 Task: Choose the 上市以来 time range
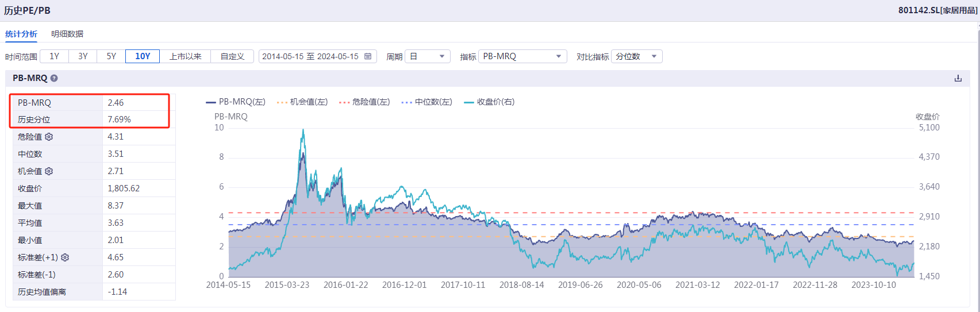(x=185, y=56)
